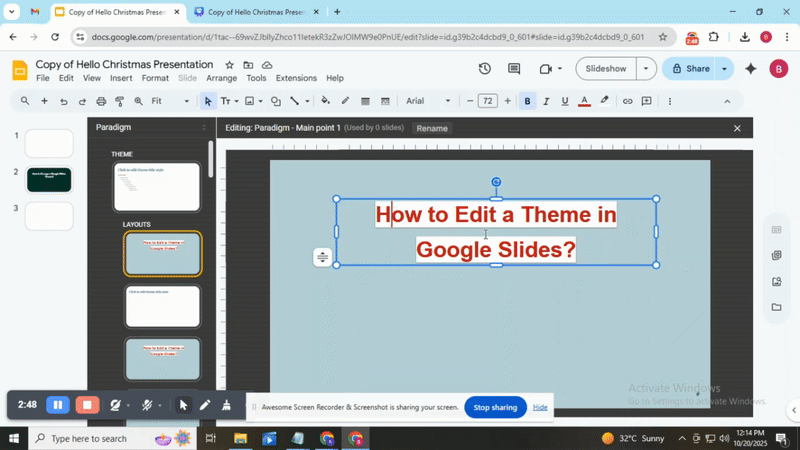Select the first layout thumbnail under Layouts
This screenshot has height=450, width=800.
tap(162, 254)
